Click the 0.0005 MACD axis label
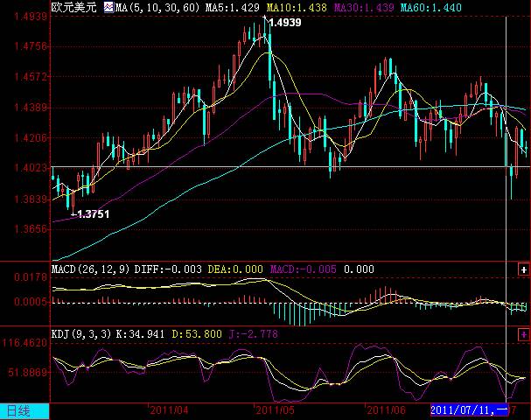 31,302
